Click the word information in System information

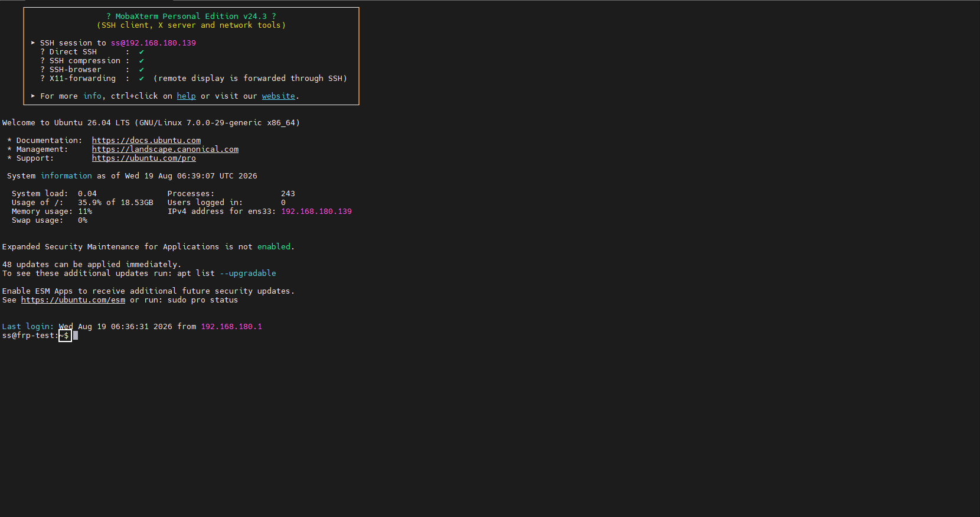[66, 176]
